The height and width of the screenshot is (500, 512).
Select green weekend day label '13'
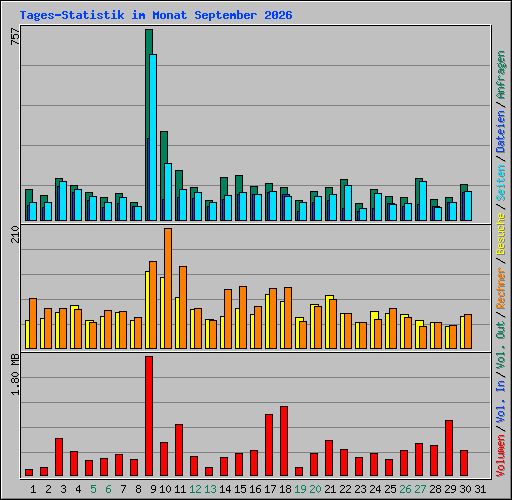pyautogui.click(x=210, y=489)
